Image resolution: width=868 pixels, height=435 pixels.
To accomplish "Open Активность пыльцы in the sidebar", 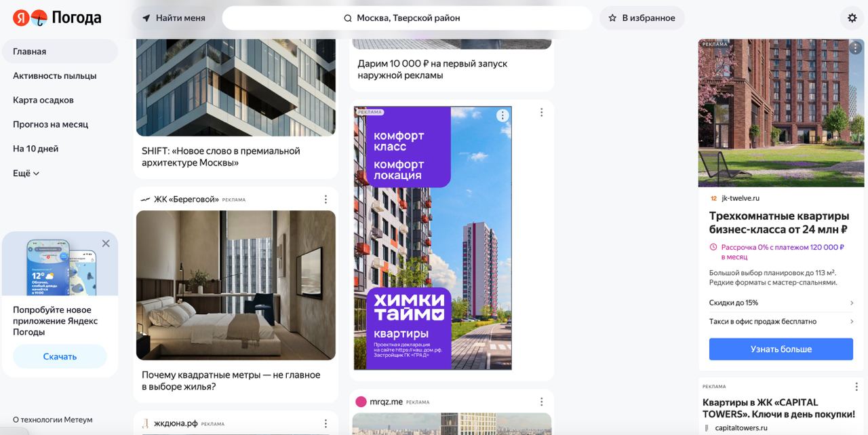I will (x=55, y=76).
